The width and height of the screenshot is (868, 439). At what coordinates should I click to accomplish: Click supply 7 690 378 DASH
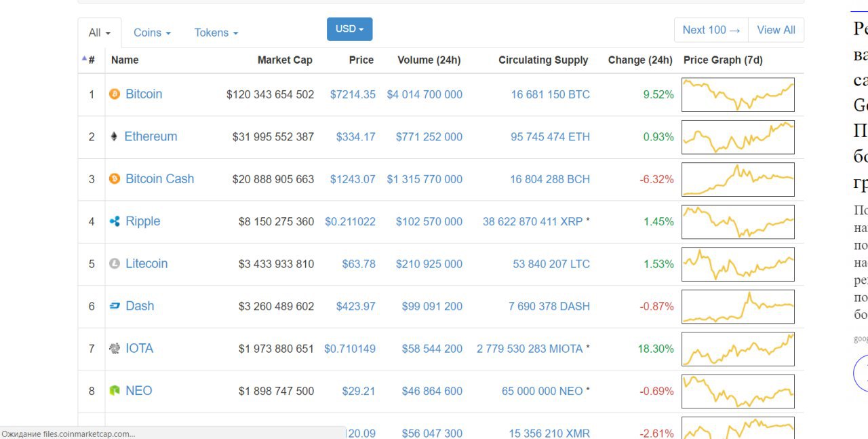click(549, 307)
